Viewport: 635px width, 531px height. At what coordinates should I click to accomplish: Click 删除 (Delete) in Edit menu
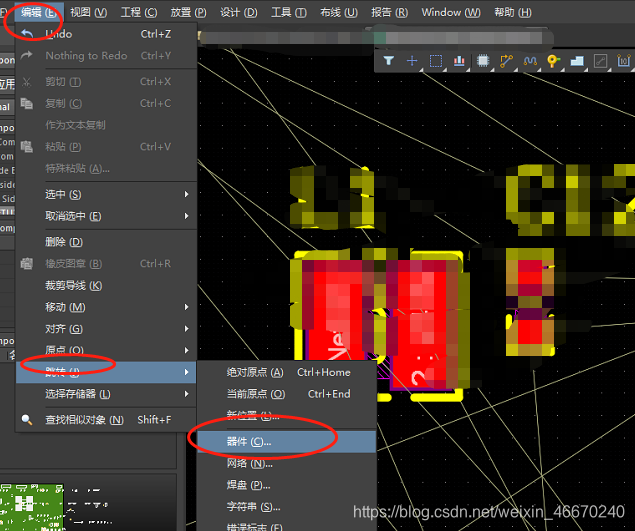point(64,242)
